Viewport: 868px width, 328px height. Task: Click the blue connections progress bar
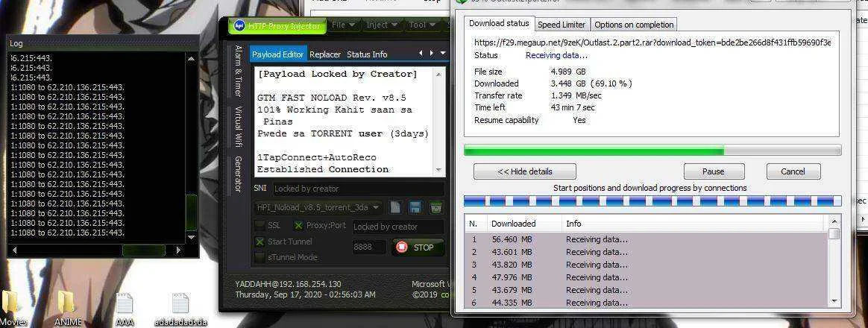(x=652, y=201)
